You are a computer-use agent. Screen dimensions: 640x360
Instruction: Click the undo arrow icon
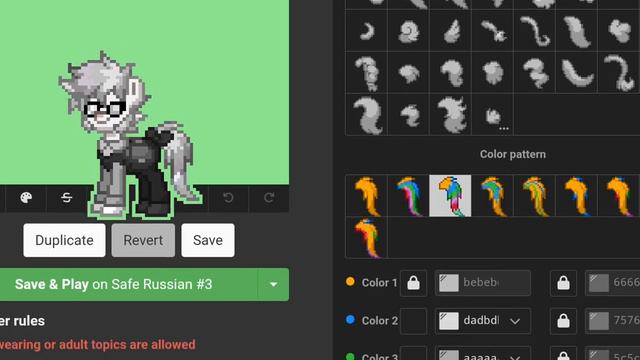click(x=228, y=198)
